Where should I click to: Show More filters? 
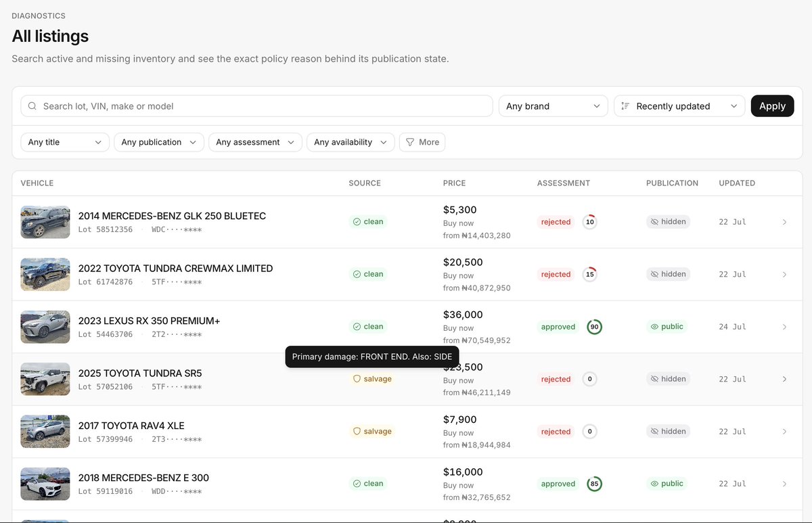click(x=422, y=142)
